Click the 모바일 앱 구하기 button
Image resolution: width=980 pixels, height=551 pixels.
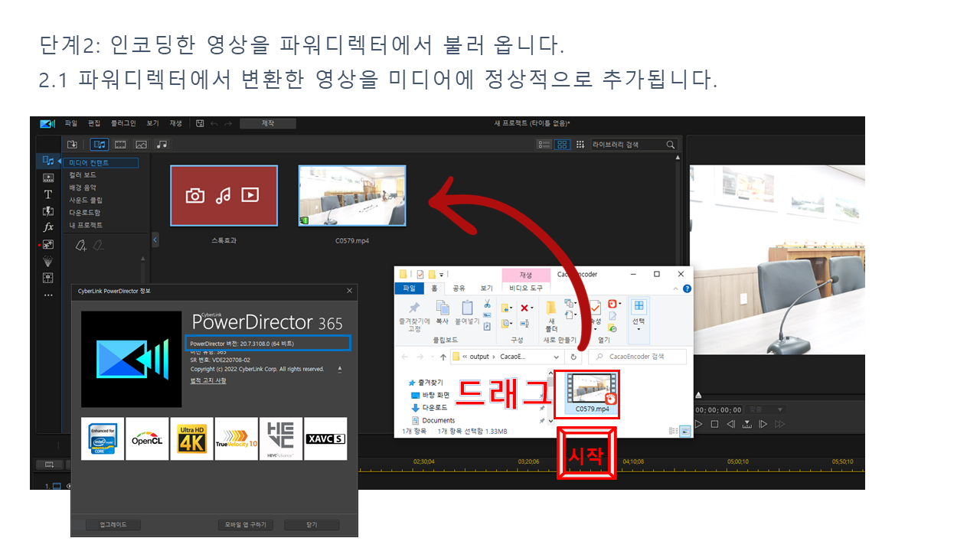click(x=246, y=525)
